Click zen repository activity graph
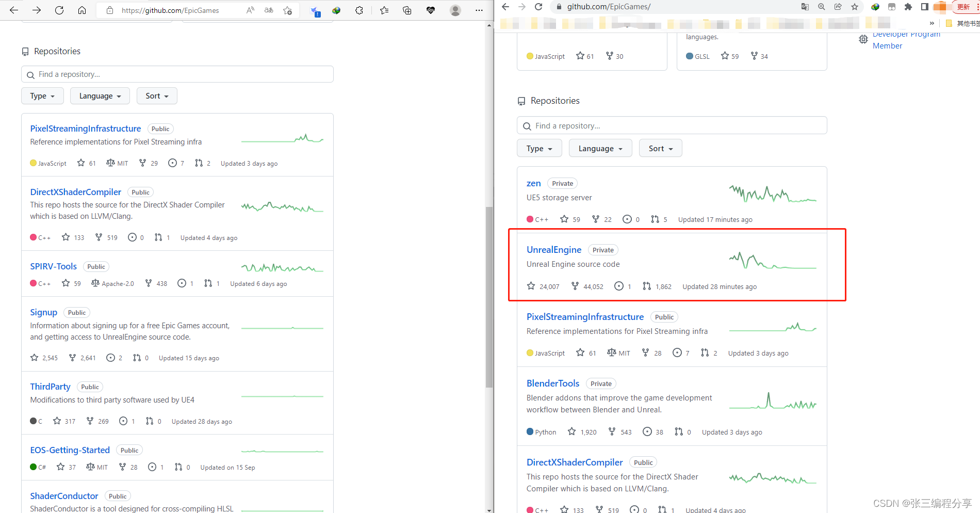980x513 pixels. pyautogui.click(x=773, y=194)
